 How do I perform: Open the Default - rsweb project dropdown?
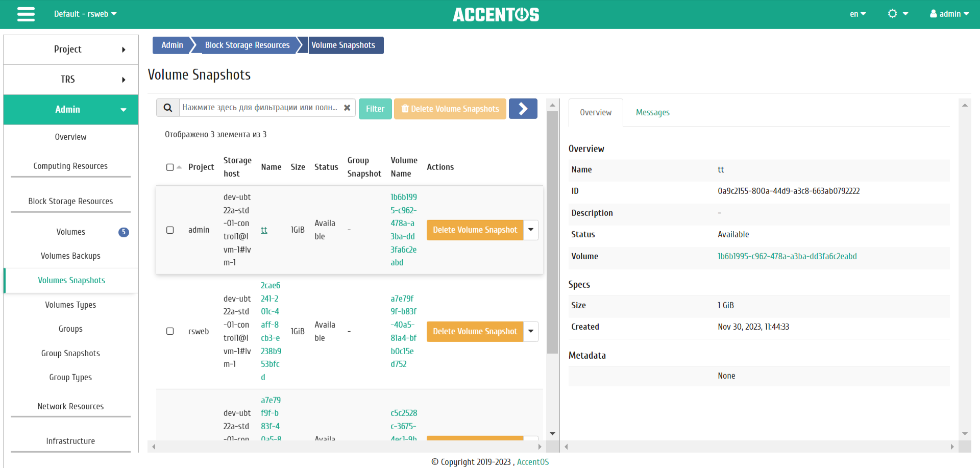point(85,14)
